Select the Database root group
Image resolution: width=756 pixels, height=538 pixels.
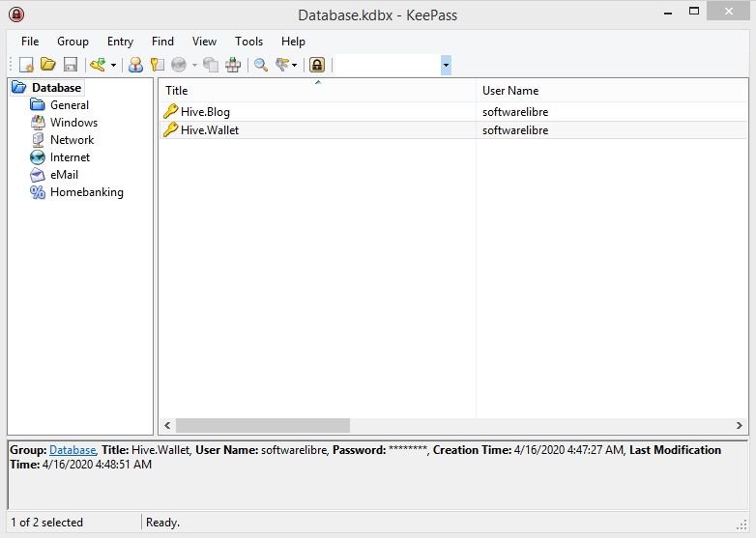pyautogui.click(x=56, y=88)
